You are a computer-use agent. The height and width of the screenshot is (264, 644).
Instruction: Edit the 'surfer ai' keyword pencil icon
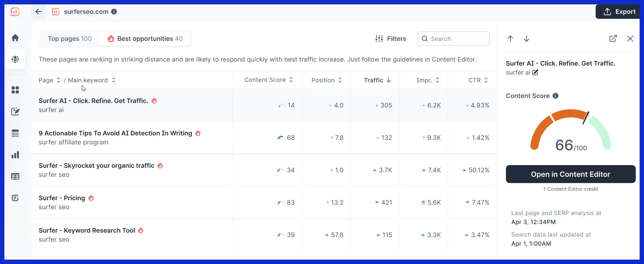(x=535, y=73)
